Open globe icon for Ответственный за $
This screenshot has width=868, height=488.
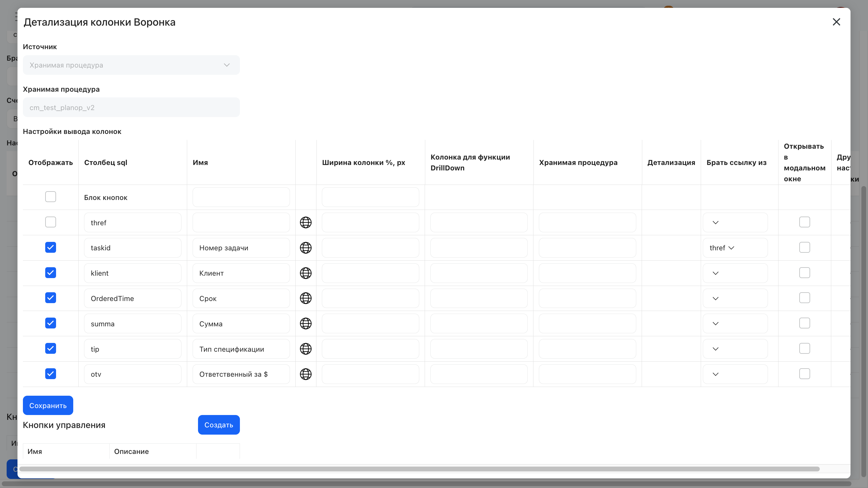306,374
